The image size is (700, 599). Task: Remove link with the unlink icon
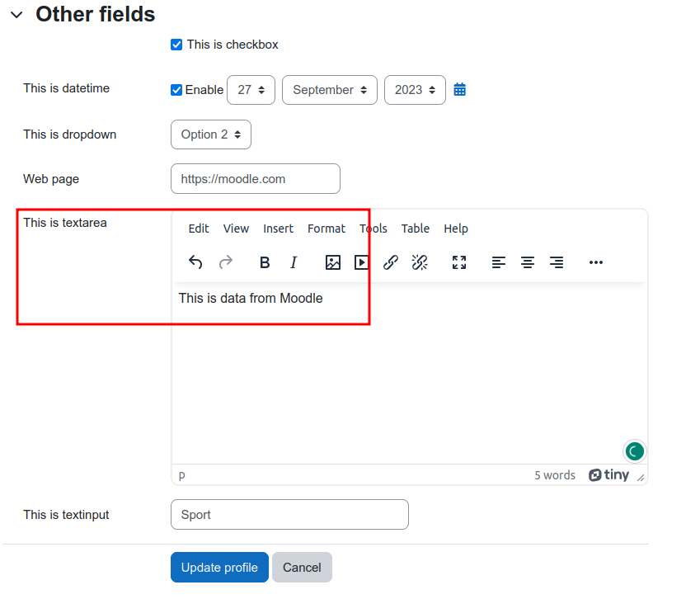click(420, 262)
